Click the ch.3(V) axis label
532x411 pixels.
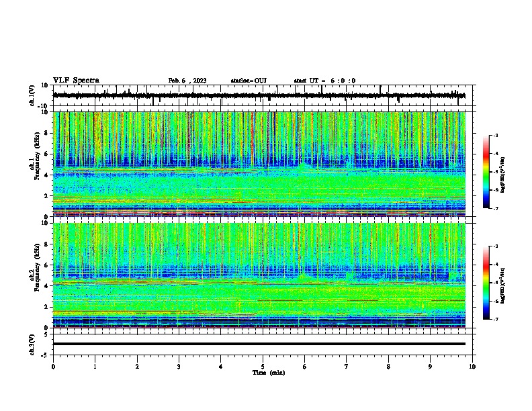(32, 345)
